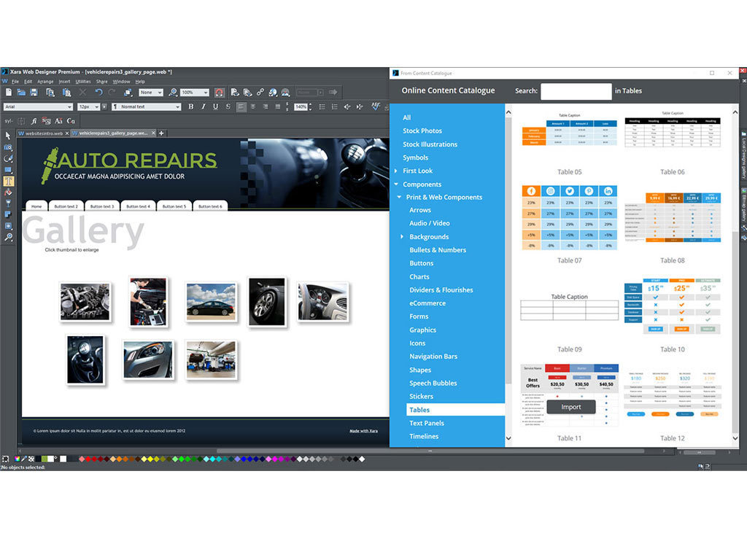Image resolution: width=747 pixels, height=560 pixels.
Task: Select the Charts category
Action: coord(419,276)
